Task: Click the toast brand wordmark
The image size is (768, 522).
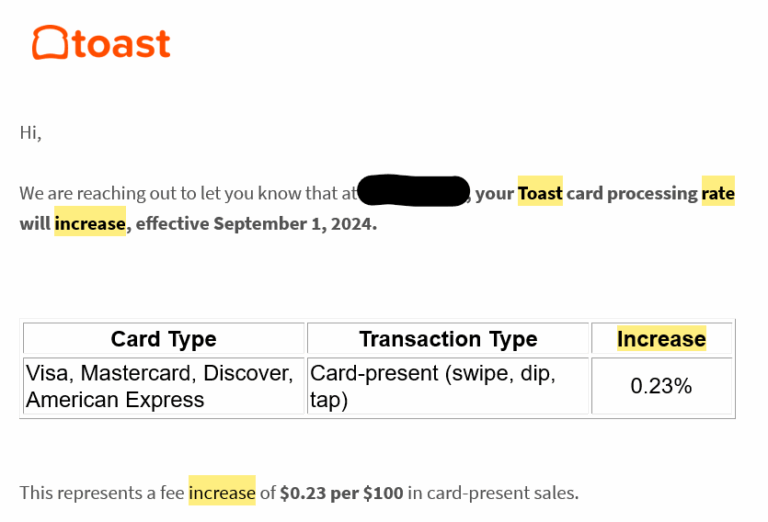Action: point(121,44)
